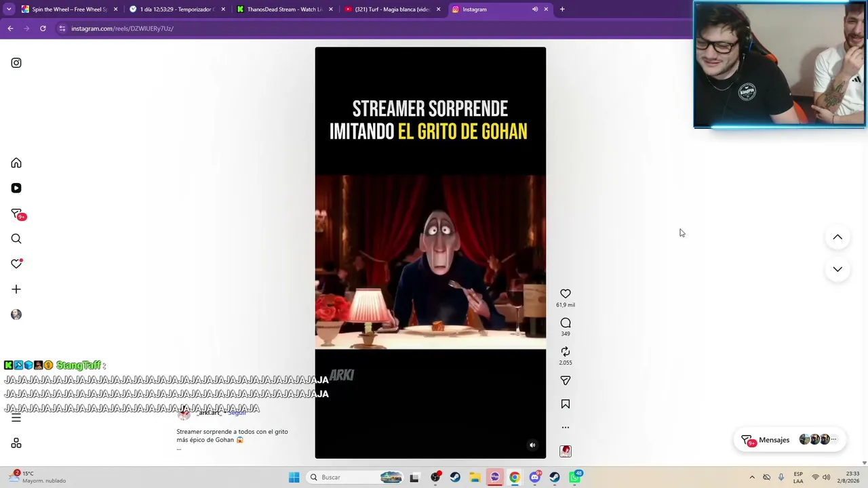Switch to Turf - Magia blanca tab
Screen dimensions: 868x488
click(x=392, y=9)
